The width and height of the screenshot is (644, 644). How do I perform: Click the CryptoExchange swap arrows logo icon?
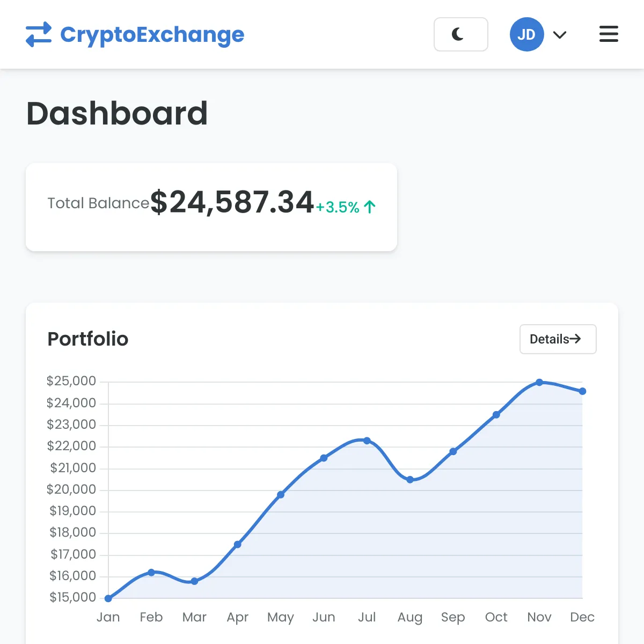[39, 34]
